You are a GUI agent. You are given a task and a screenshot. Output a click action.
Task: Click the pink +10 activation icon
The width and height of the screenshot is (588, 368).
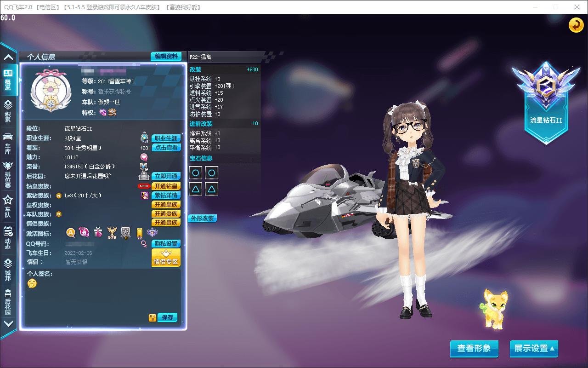click(x=84, y=232)
